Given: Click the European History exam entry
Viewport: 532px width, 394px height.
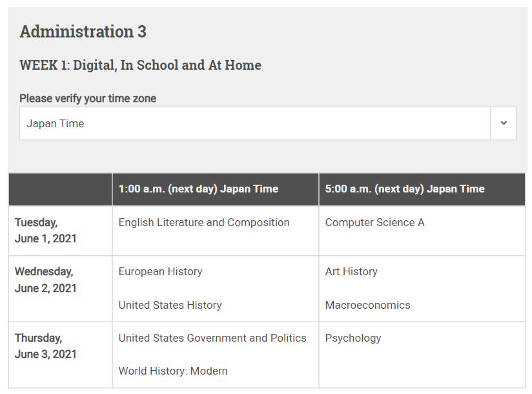Looking at the screenshot, I should (x=160, y=272).
